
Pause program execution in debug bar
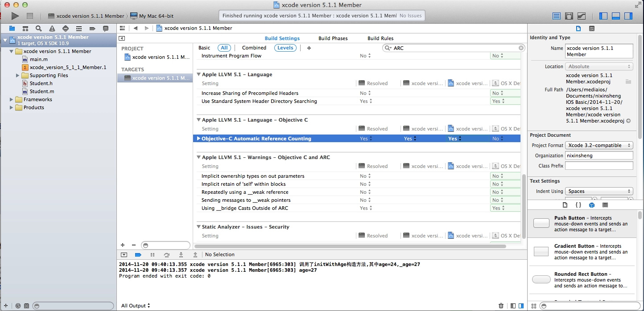(153, 255)
